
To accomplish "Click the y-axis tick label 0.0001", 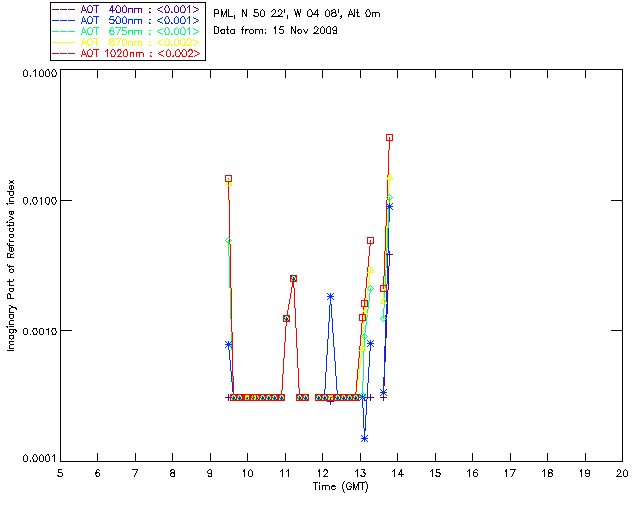I will (39, 459).
